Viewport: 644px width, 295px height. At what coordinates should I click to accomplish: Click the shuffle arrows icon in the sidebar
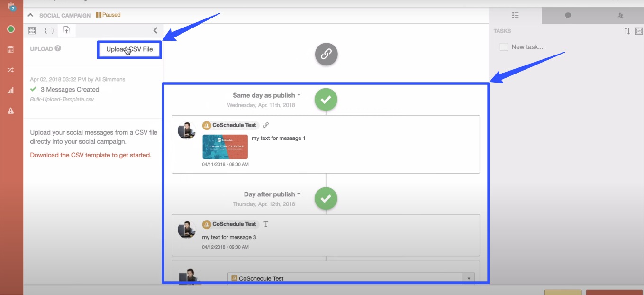point(10,70)
